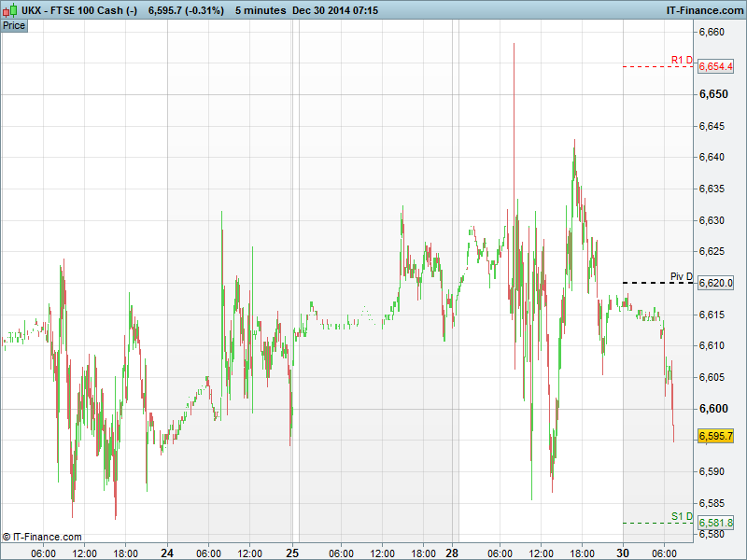Screen dimensions: 747x560
Task: Click the Piv D pivot line label
Action: click(x=681, y=277)
